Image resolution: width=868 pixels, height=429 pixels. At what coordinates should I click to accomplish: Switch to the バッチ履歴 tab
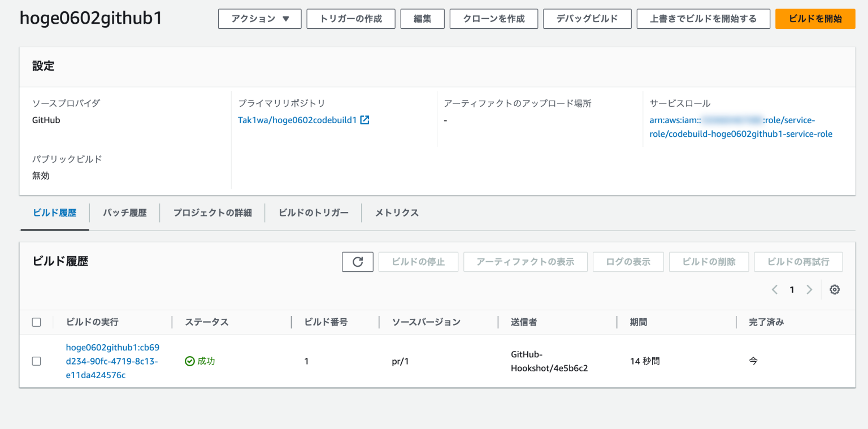124,213
